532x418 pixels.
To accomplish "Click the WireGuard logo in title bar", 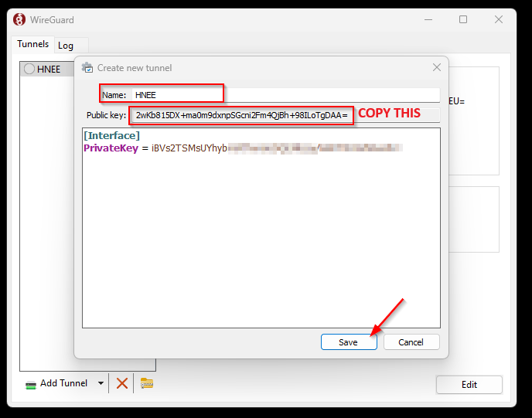I will point(19,19).
